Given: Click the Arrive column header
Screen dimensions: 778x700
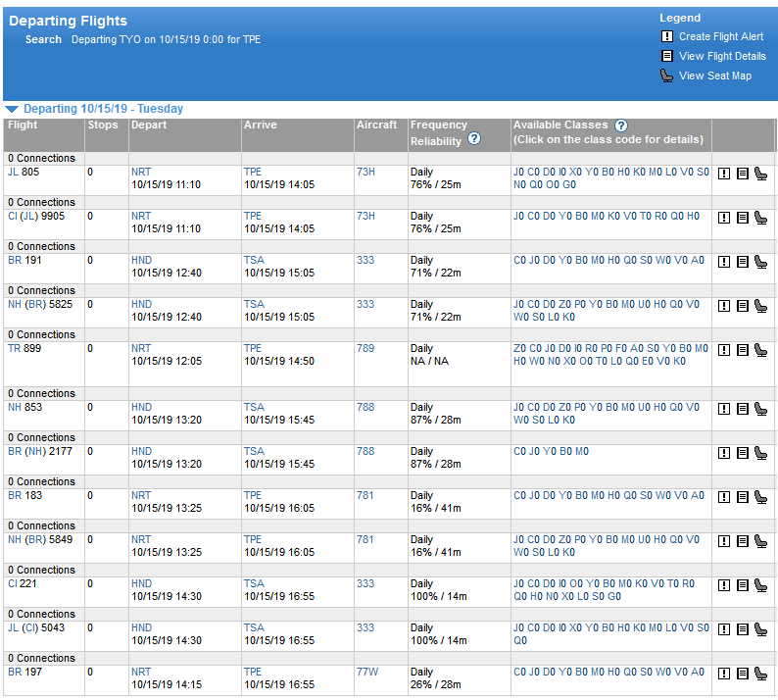Looking at the screenshot, I should pos(260,125).
